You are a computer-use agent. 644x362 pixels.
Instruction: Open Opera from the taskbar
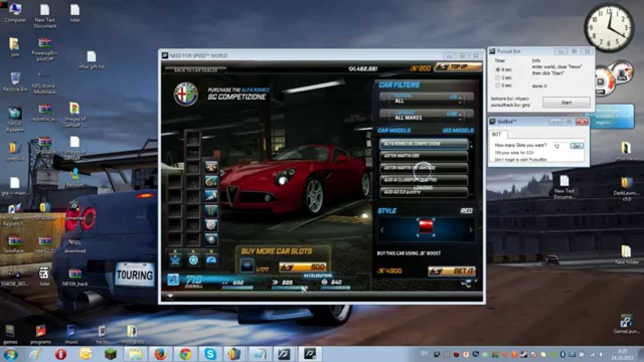[60, 354]
